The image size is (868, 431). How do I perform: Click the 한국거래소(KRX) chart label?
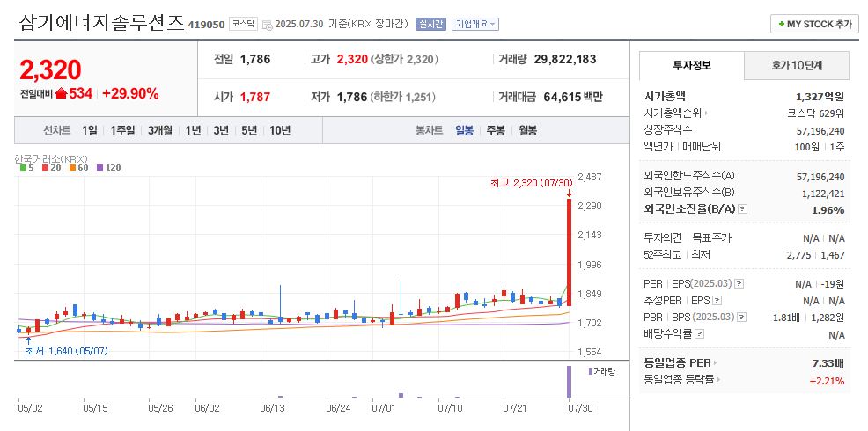click(50, 158)
